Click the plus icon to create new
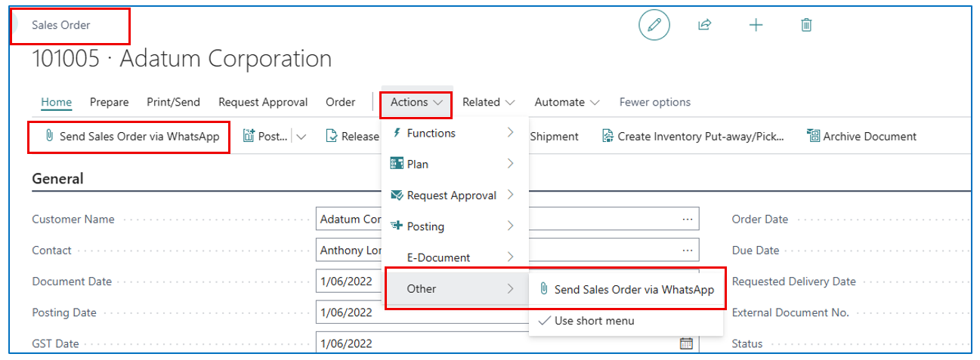This screenshot has width=980, height=360. (x=756, y=25)
